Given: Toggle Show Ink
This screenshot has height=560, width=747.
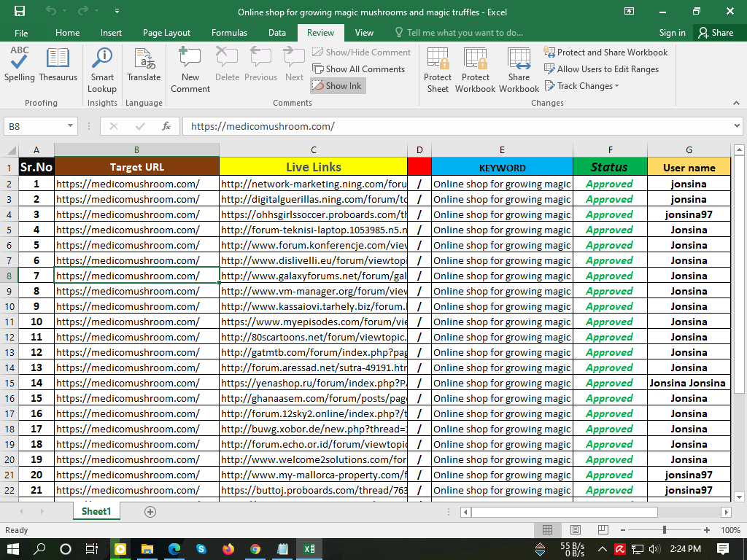Looking at the screenshot, I should [x=337, y=85].
